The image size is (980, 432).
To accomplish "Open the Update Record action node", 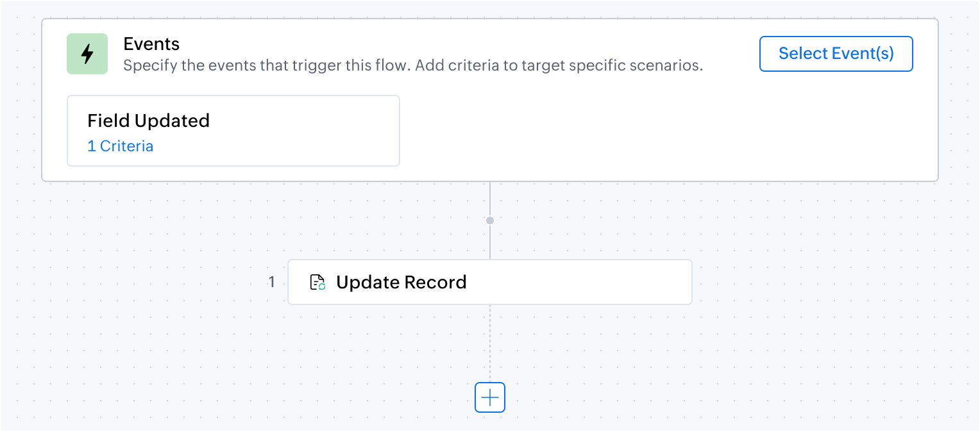I will click(490, 282).
